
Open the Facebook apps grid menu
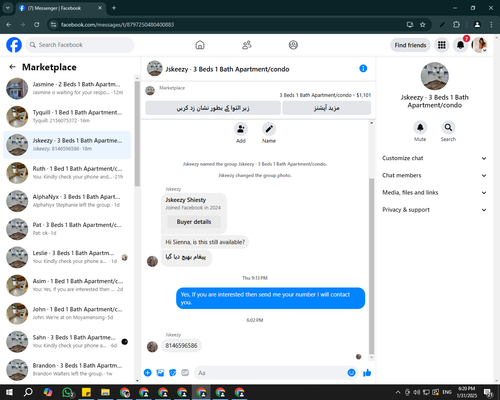(442, 45)
